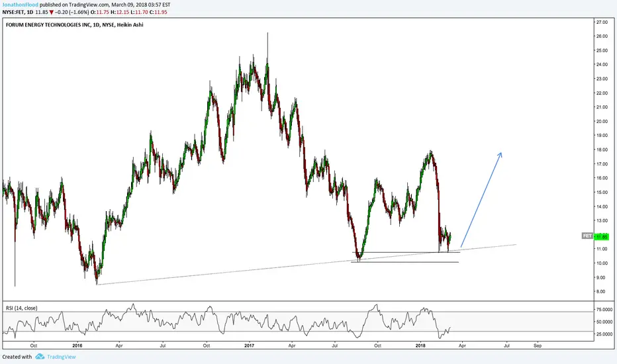Viewport: 617px width, 364px height.
Task: Click the 15.00 price axis label
Action: [602, 192]
